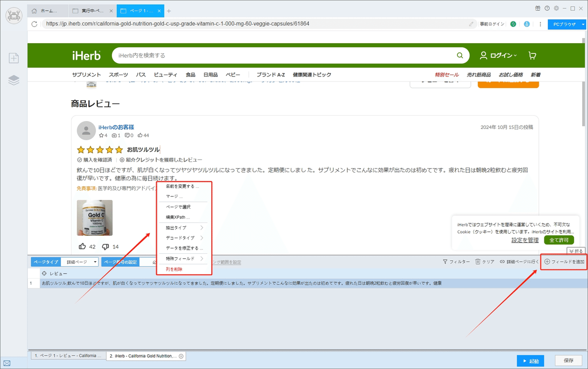
Task: Expand デコードタイプ submenu
Action: [x=184, y=238]
